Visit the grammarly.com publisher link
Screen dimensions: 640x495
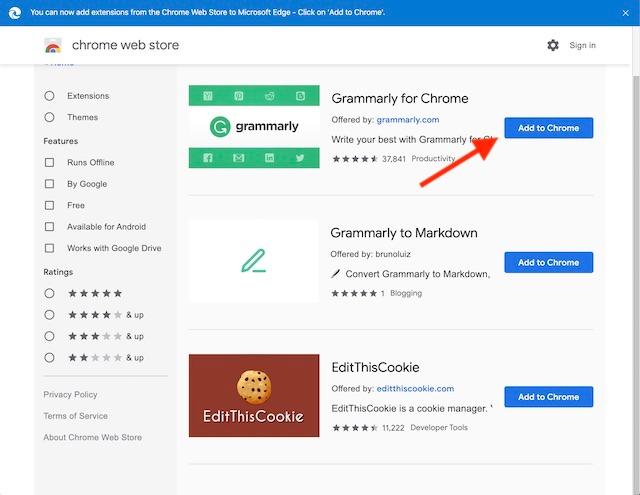pos(408,120)
